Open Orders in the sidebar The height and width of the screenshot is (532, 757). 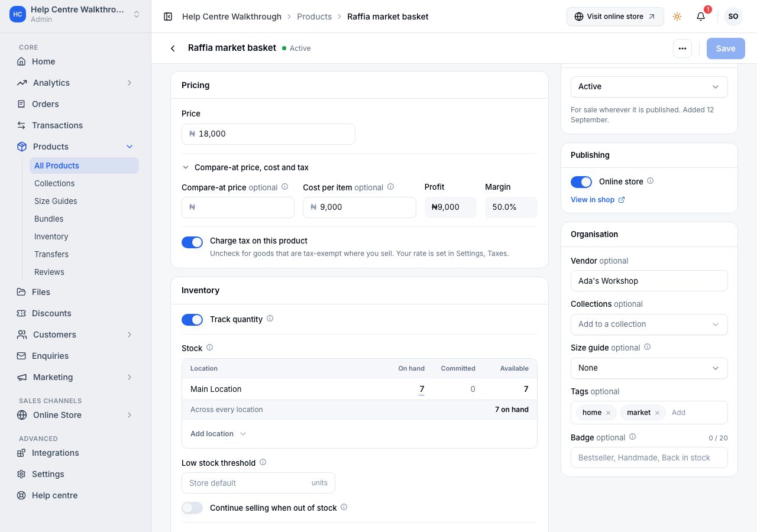(76, 104)
